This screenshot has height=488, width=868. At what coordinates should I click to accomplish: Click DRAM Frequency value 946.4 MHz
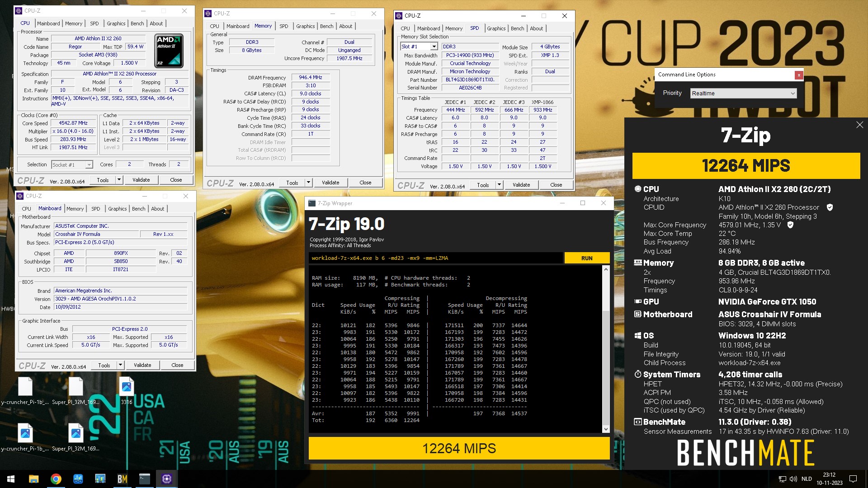coord(311,77)
